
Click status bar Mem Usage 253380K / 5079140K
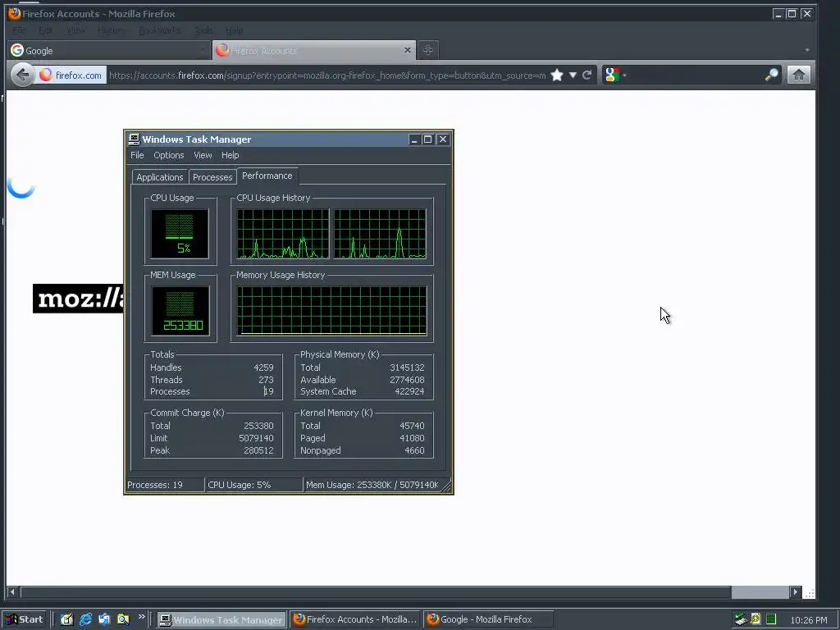[x=372, y=485]
